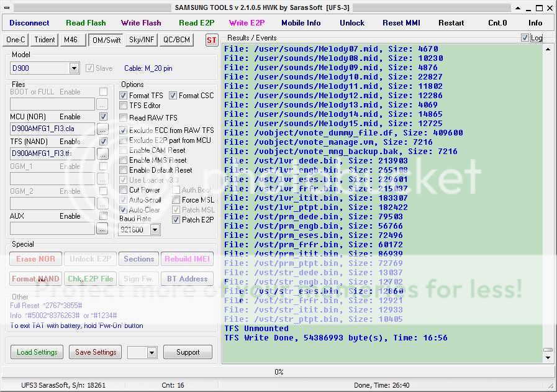Toggle the Log checkbox
This screenshot has width=557, height=392.
(525, 38)
